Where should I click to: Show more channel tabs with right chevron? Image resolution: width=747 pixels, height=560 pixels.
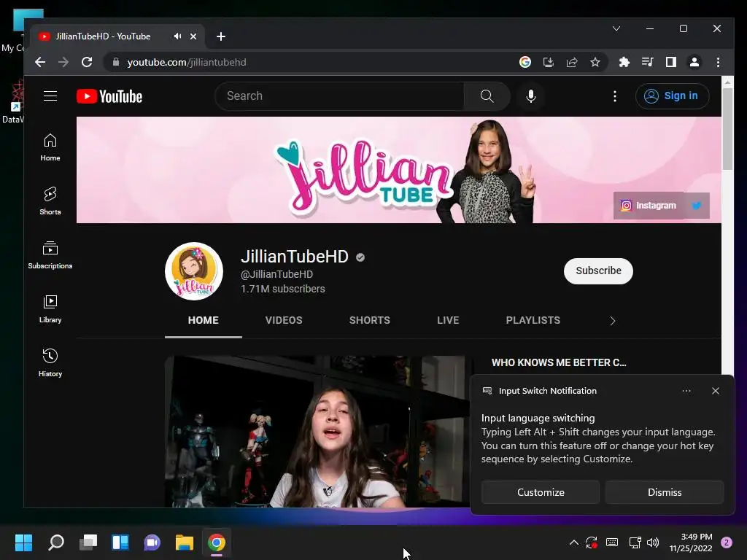point(613,321)
